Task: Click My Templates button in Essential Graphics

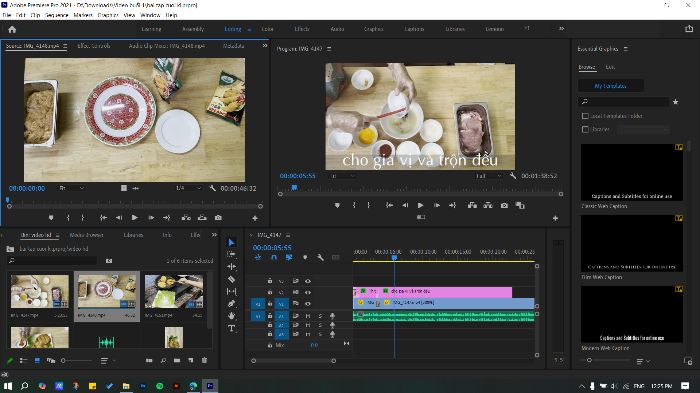Action: coord(610,85)
